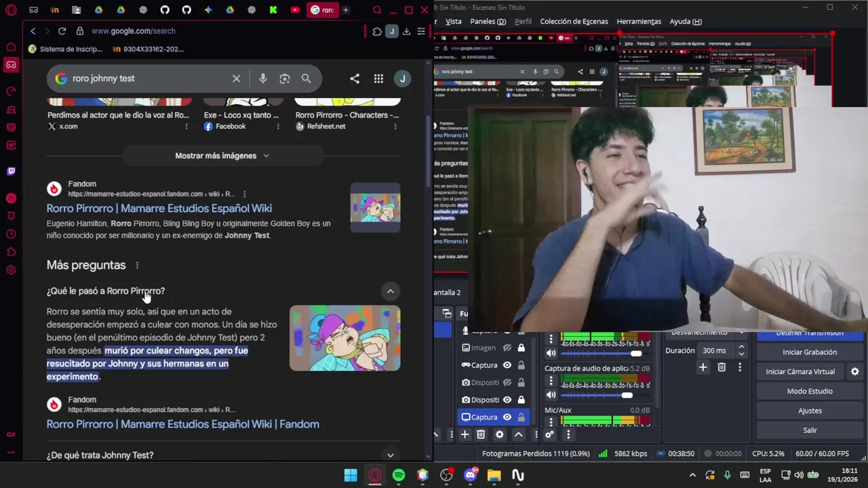868x488 pixels.
Task: Open OBS Ajustes button
Action: click(x=809, y=411)
